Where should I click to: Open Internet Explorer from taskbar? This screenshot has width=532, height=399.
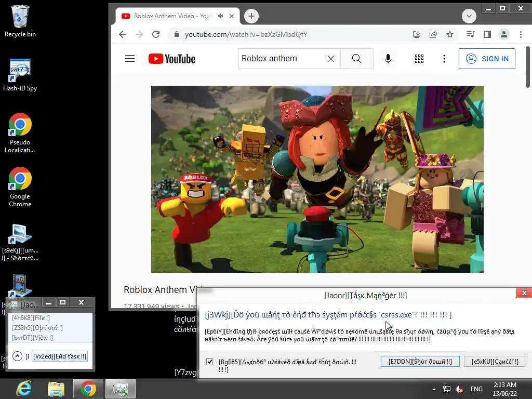[24, 389]
